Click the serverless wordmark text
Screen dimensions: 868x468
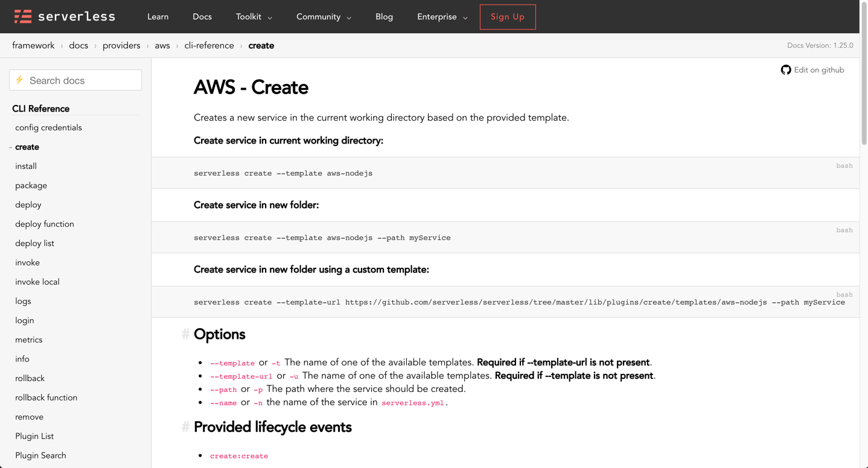[x=77, y=17]
